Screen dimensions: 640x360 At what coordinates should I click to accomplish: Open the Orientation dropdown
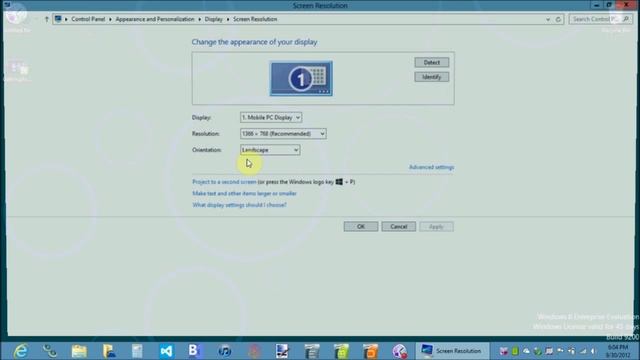(270, 150)
